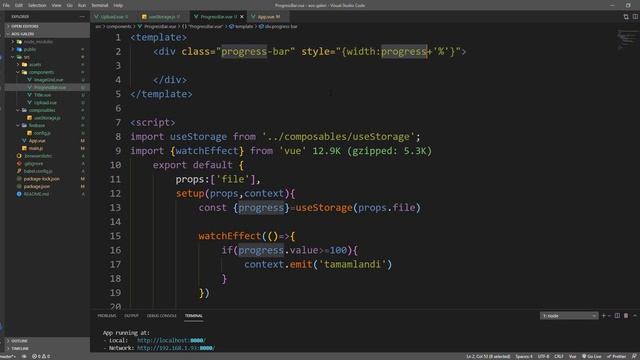Click the template breadcrumb item
The height and width of the screenshot is (360, 640).
pos(242,27)
